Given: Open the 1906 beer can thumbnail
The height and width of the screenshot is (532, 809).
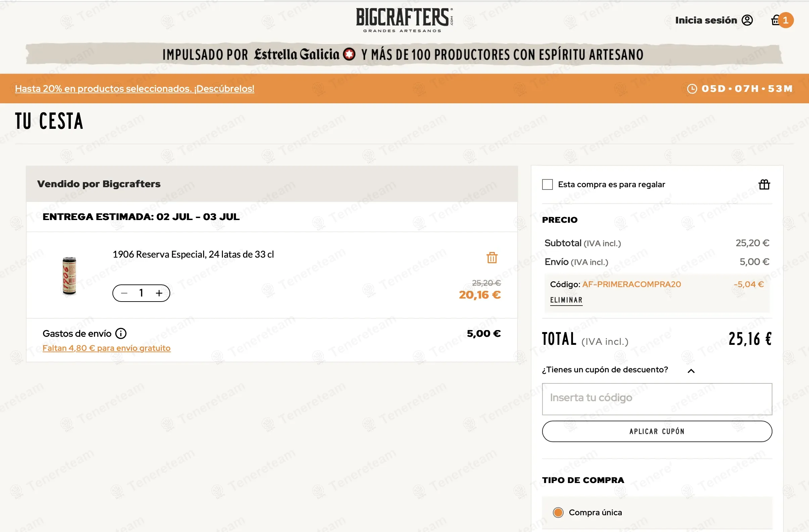Looking at the screenshot, I should pos(69,275).
